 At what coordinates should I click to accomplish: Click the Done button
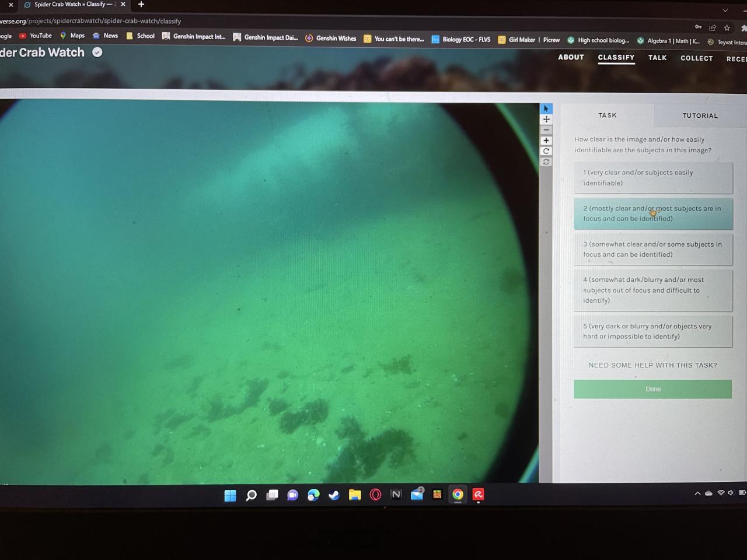coord(652,389)
